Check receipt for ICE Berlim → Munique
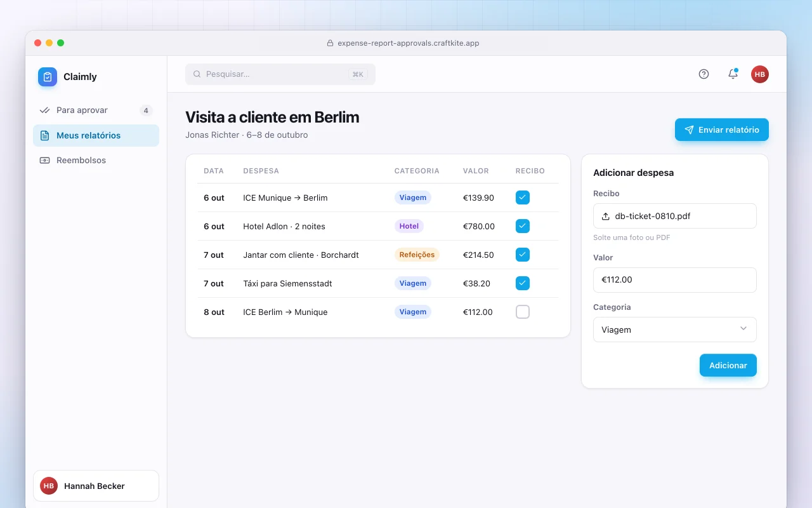812x508 pixels. tap(523, 312)
